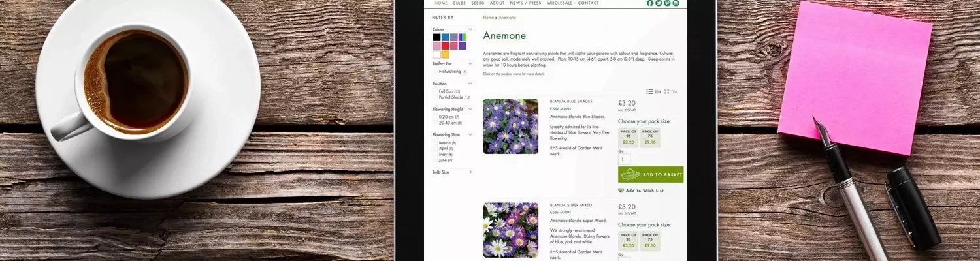Open the Wholesale menu item

click(559, 3)
